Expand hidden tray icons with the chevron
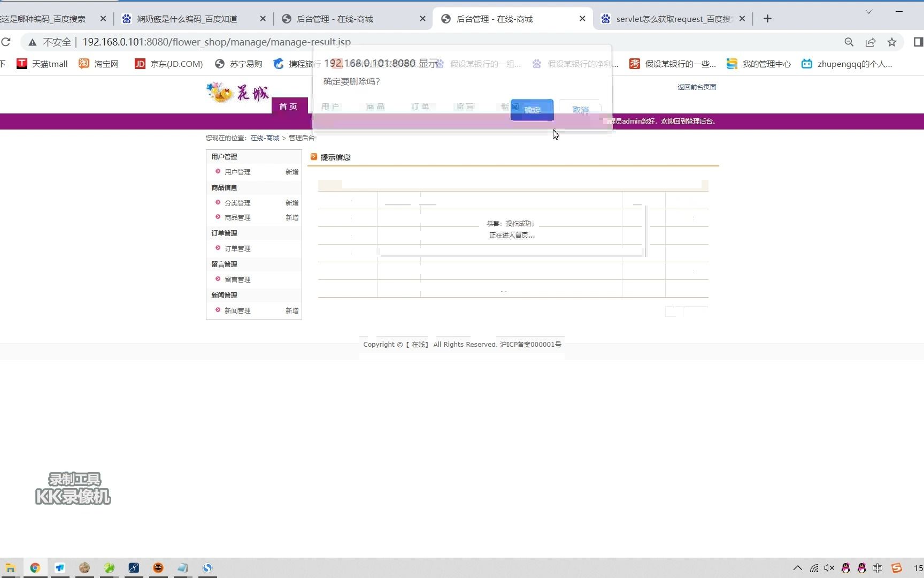The image size is (924, 578). click(x=797, y=568)
